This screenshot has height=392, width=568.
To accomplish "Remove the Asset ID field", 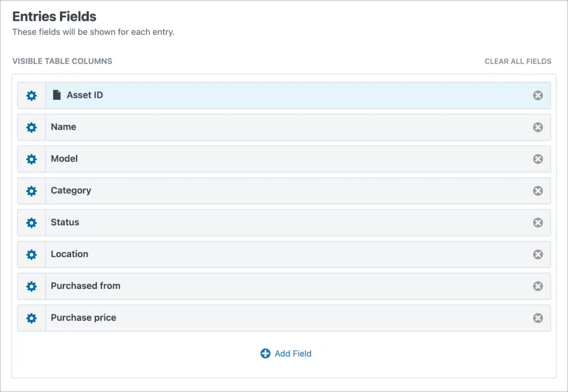I will tap(538, 95).
